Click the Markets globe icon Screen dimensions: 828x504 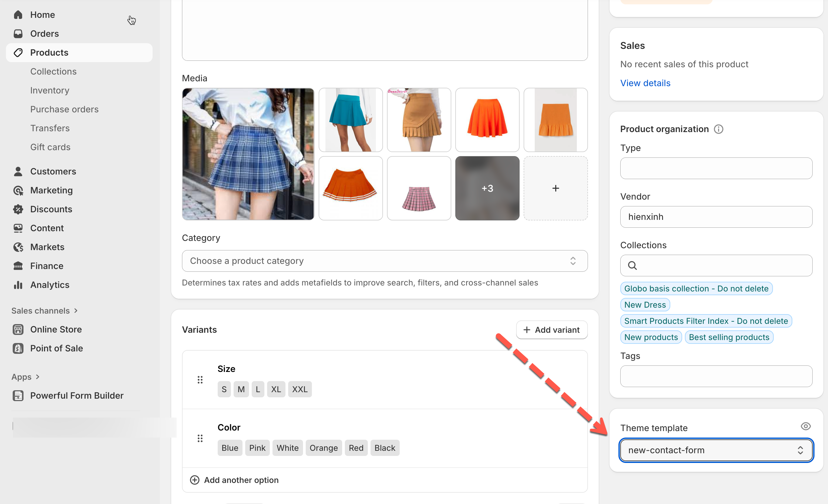(x=18, y=247)
